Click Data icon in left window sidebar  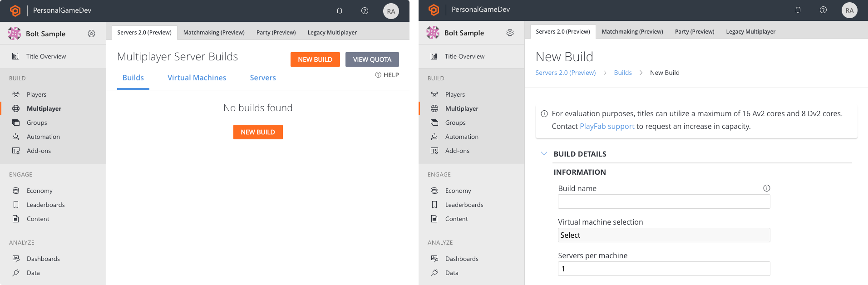(16, 273)
